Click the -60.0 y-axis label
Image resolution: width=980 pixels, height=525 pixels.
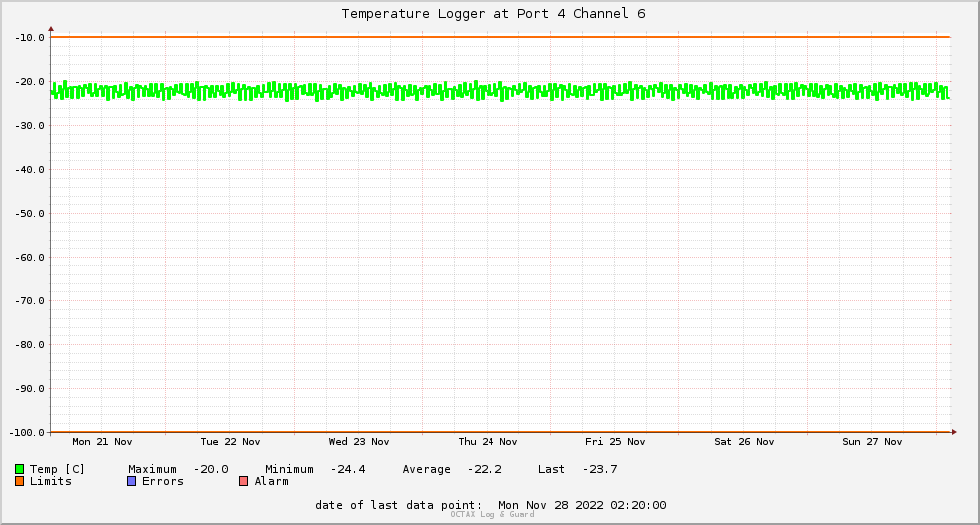tap(29, 258)
